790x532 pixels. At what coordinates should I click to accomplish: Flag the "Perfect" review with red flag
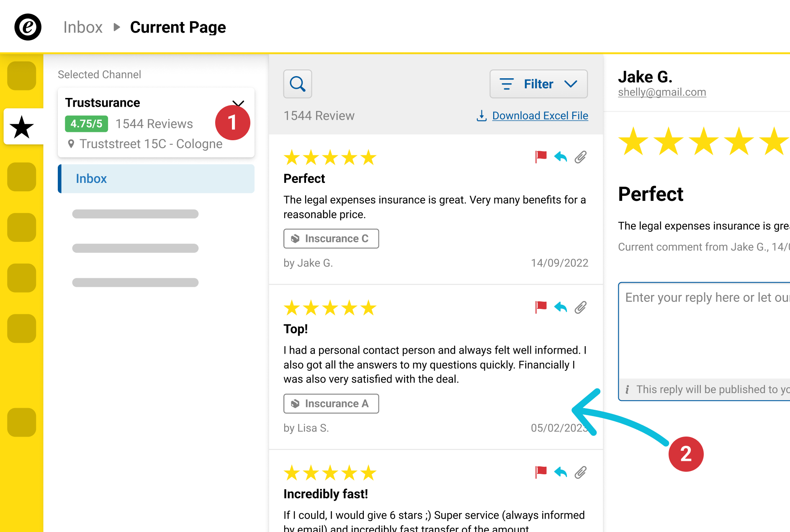pos(541,157)
